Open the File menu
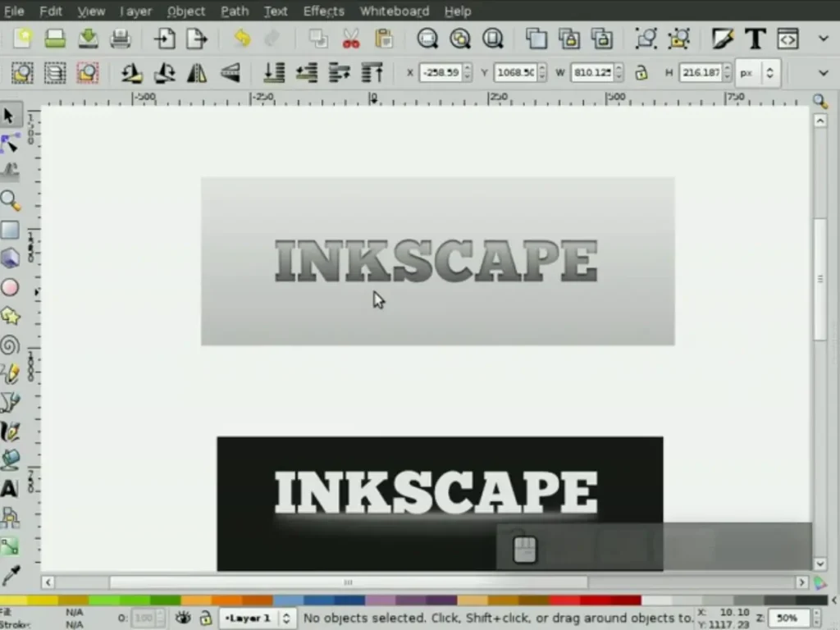The width and height of the screenshot is (840, 630). pyautogui.click(x=14, y=11)
